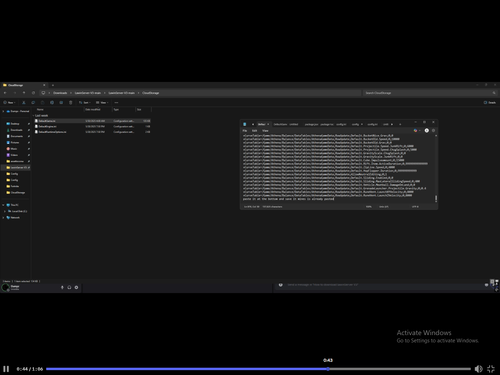500x375 pixels.
Task: Open the Edit menu in Notepad
Action: click(254, 131)
